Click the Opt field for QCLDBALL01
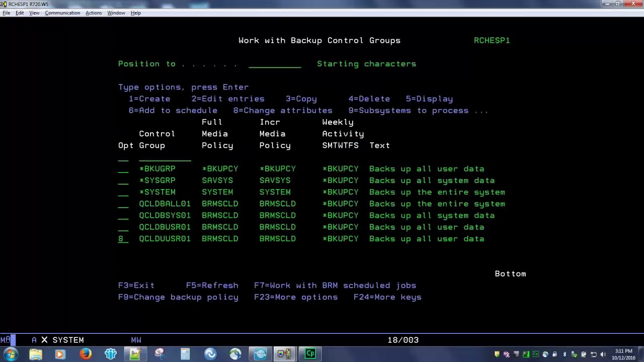The height and width of the screenshot is (362, 644). (123, 204)
